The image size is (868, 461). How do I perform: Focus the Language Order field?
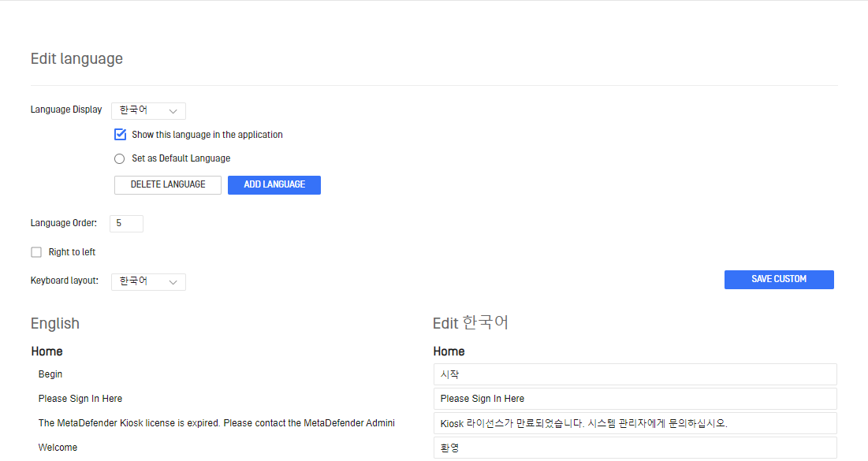126,224
